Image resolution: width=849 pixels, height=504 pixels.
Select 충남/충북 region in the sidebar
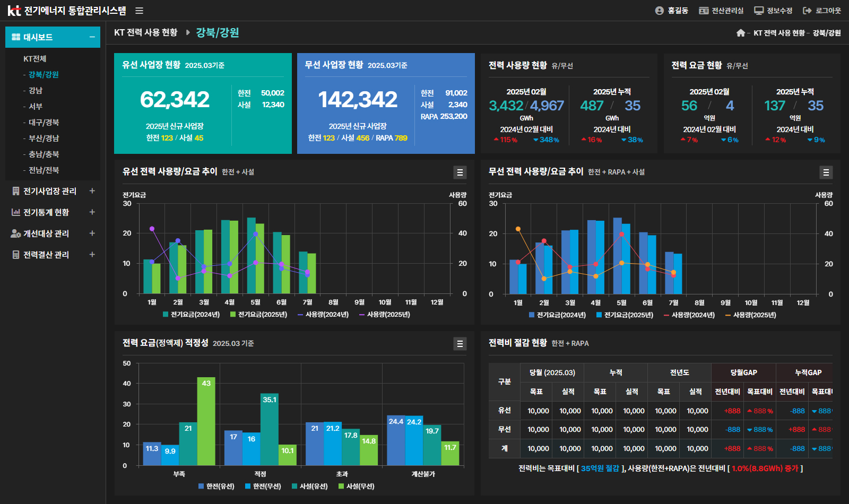click(44, 154)
